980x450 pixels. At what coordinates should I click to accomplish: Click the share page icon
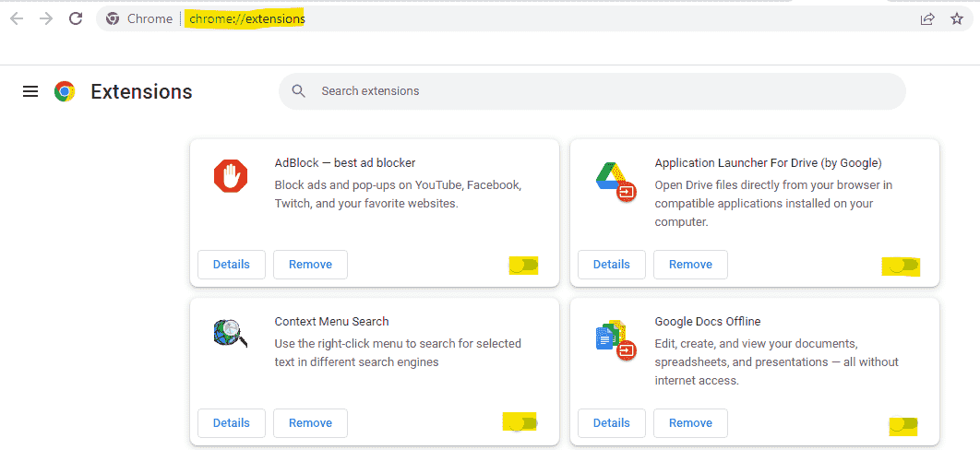click(927, 18)
